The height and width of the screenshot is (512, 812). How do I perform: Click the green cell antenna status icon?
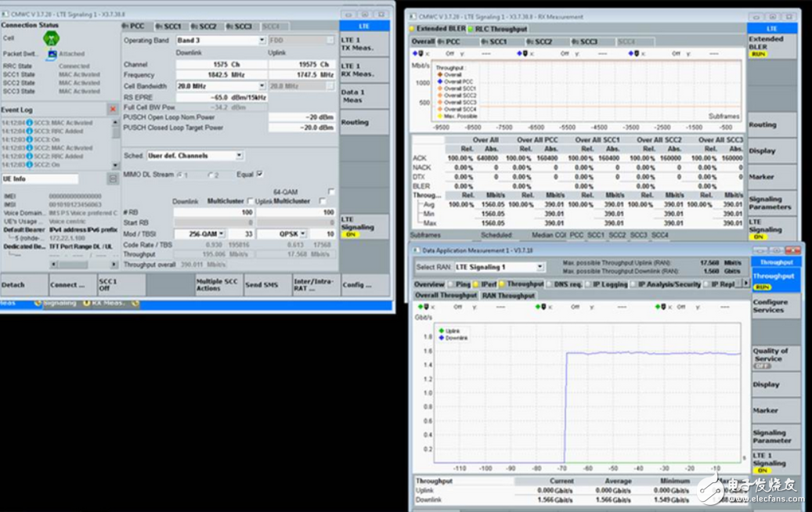pyautogui.click(x=52, y=38)
